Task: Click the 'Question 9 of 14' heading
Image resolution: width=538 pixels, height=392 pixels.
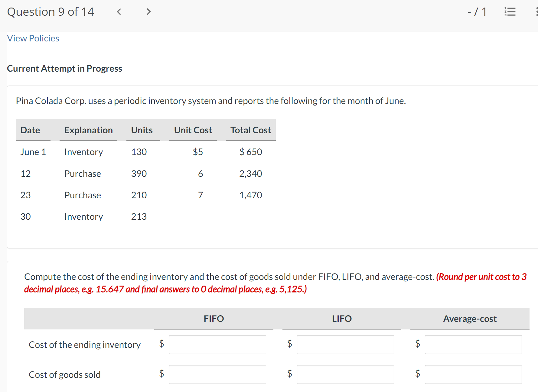Action: (x=51, y=12)
